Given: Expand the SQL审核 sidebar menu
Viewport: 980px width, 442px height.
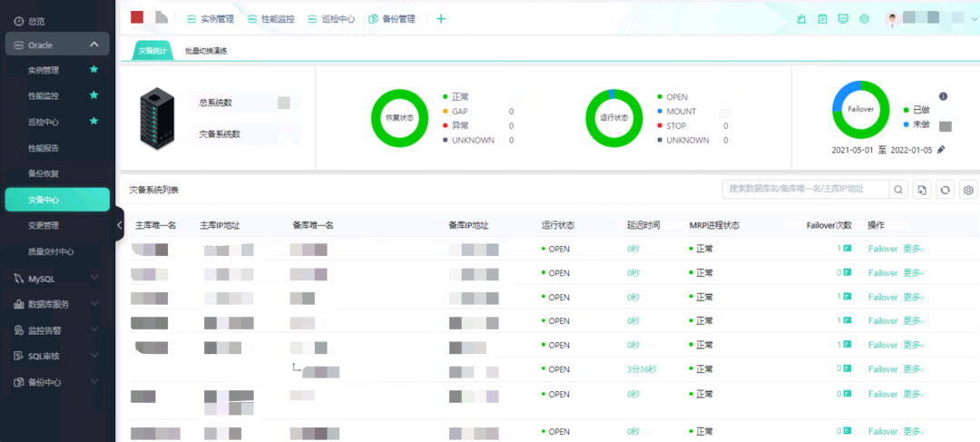Looking at the screenshot, I should (x=94, y=355).
